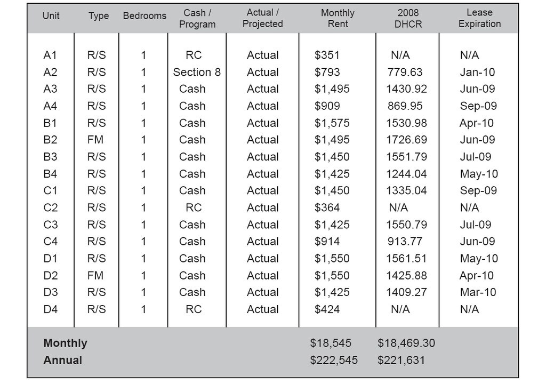Click the 2008 DHCR header
Screen dimensions: 546x392
[x=408, y=19]
